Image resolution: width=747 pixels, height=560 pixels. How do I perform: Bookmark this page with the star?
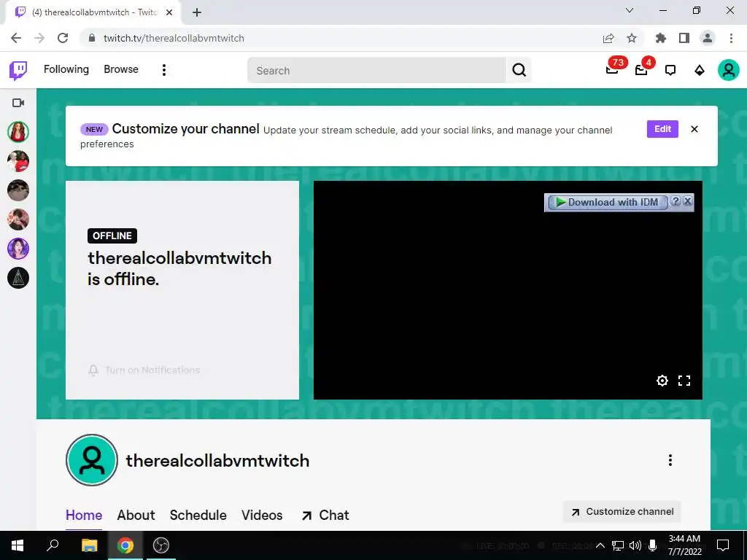click(x=632, y=38)
